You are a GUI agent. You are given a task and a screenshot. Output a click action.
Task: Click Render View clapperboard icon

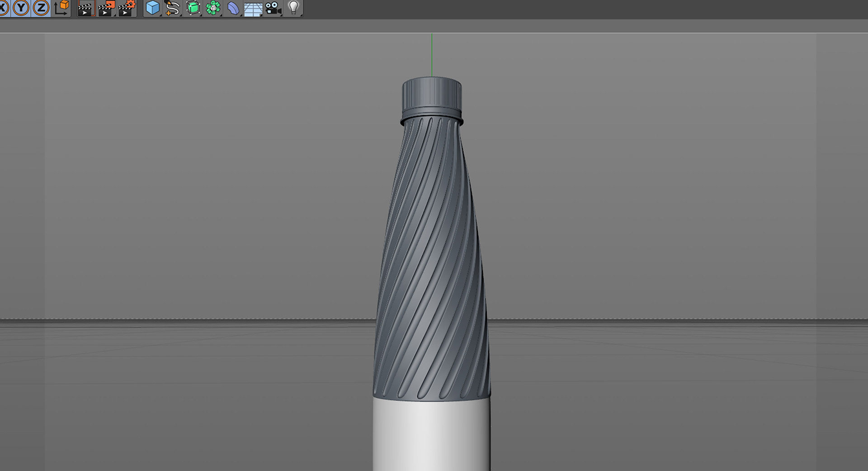coord(85,8)
